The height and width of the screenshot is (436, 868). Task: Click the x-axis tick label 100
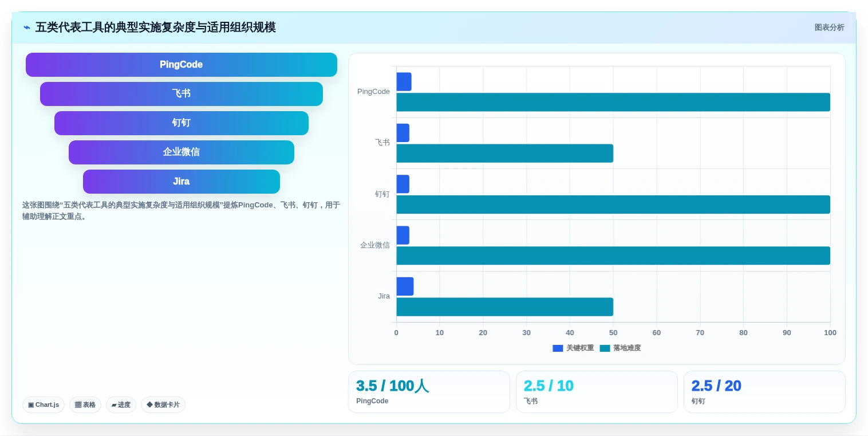pyautogui.click(x=830, y=333)
